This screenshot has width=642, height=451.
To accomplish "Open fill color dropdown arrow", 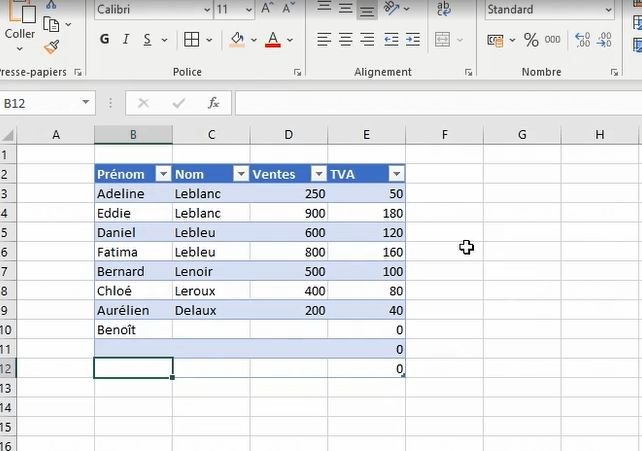I will pos(253,40).
